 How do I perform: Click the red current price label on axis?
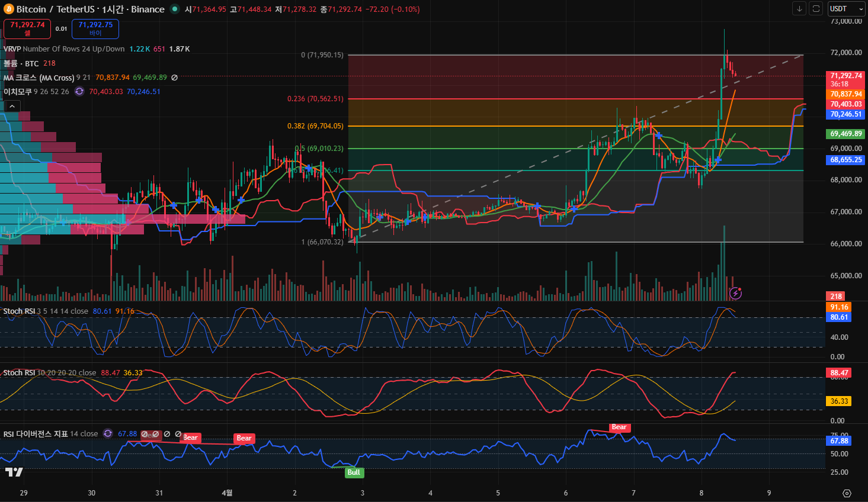pyautogui.click(x=845, y=76)
